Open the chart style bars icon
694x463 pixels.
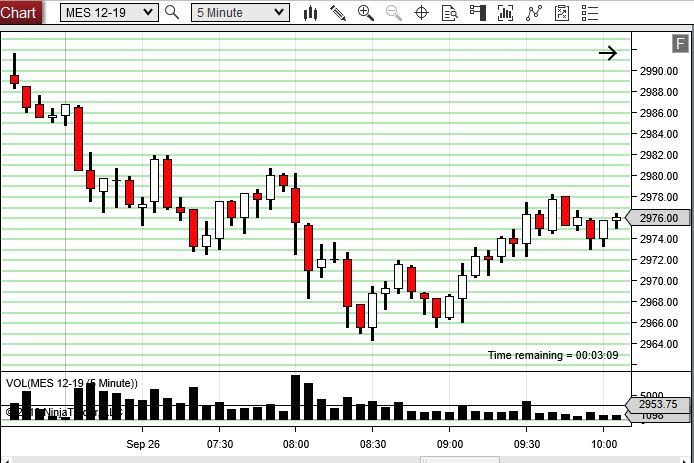point(310,13)
